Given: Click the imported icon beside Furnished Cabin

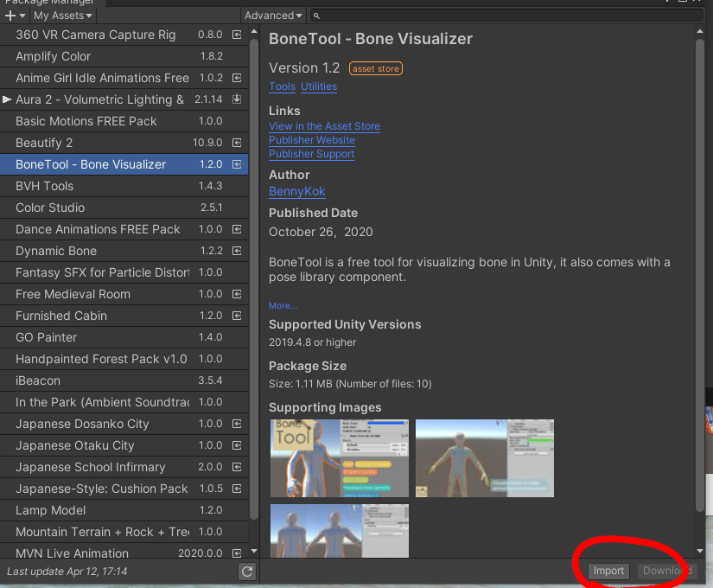Looking at the screenshot, I should [x=237, y=316].
